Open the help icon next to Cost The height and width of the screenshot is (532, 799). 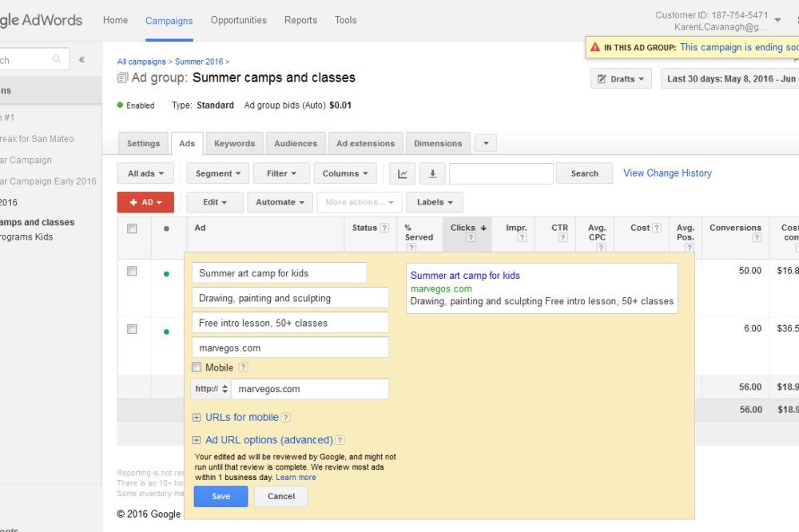tap(657, 228)
